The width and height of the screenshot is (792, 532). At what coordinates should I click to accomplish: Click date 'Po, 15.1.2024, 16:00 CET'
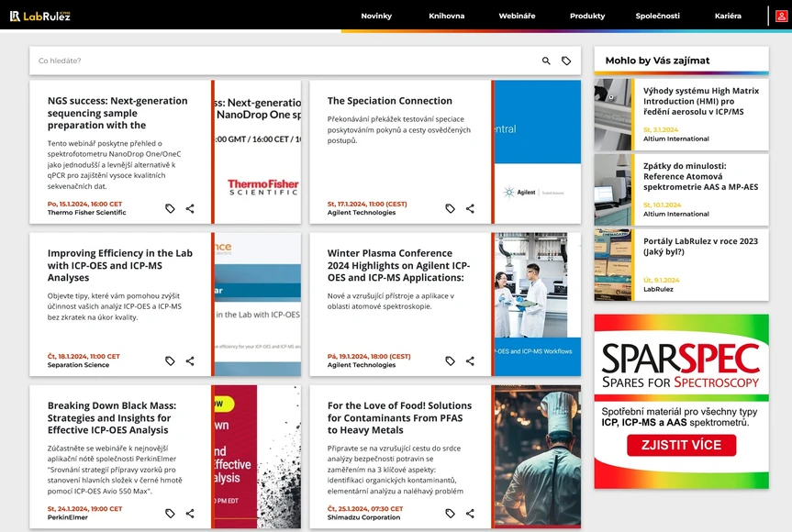click(x=84, y=204)
